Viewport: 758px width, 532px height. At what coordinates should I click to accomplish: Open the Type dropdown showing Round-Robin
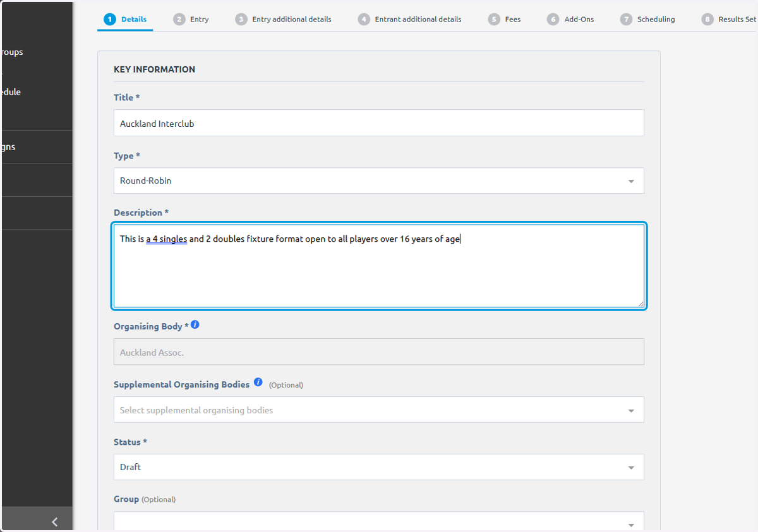point(379,180)
